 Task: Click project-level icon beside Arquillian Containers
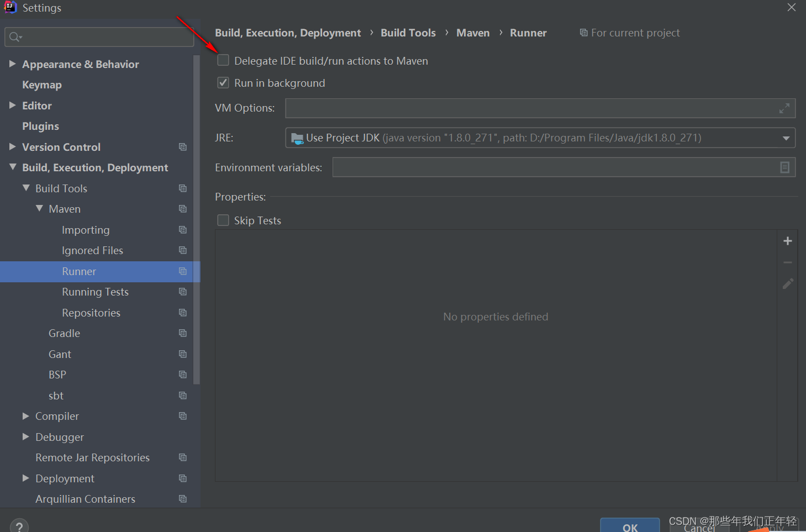coord(183,499)
